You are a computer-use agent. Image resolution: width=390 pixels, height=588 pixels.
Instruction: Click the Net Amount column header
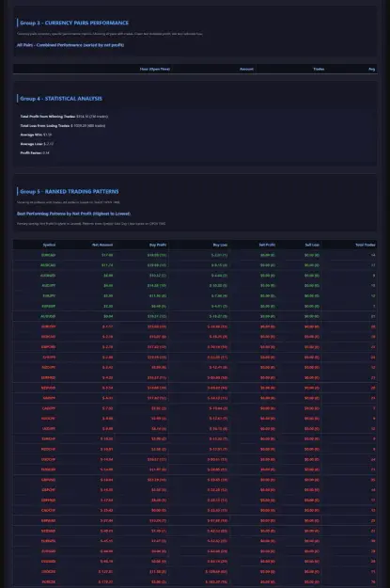click(102, 245)
